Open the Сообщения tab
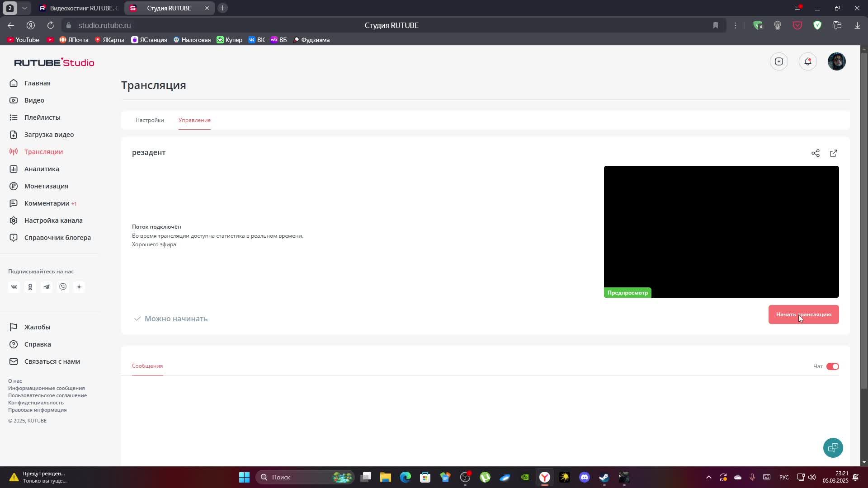 coord(147,366)
